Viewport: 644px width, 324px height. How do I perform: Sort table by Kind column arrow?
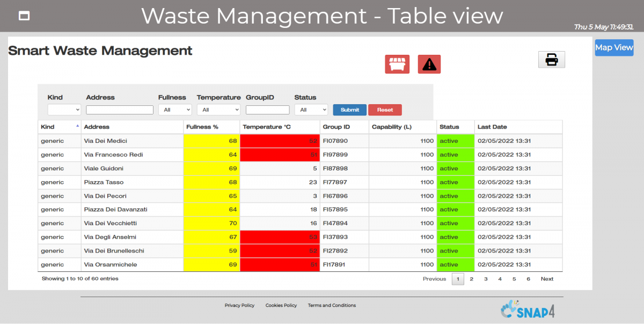click(x=77, y=126)
